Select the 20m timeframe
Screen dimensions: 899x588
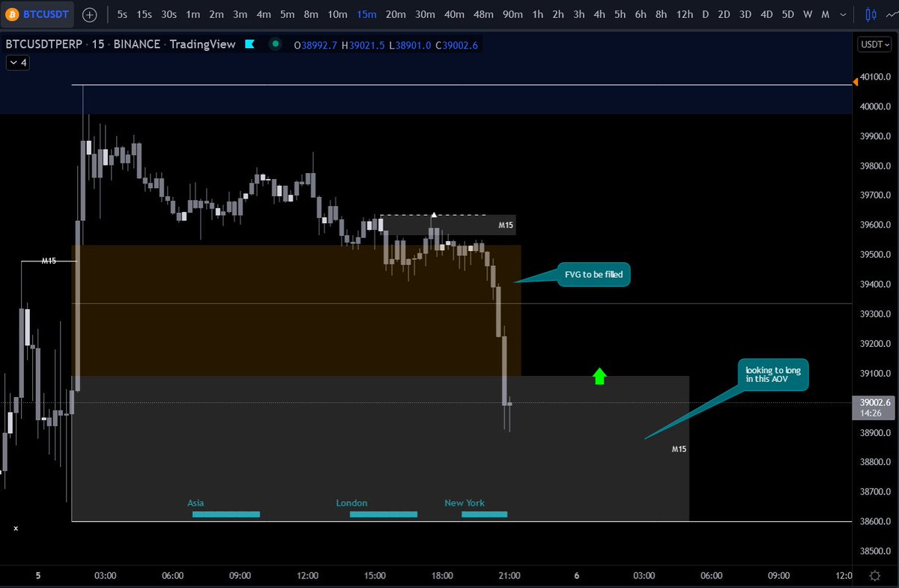click(x=396, y=14)
